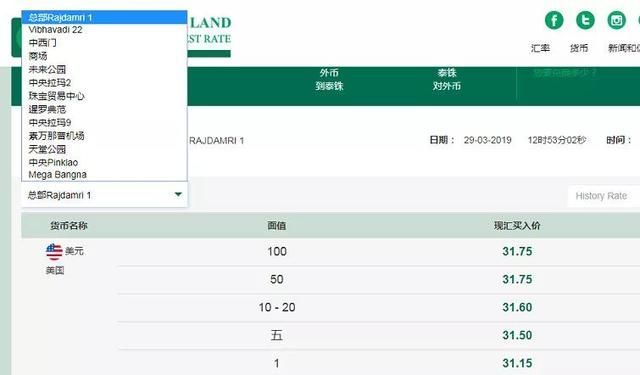The image size is (640, 375).
Task: Collapse branch dropdown with green arrow
Action: click(x=178, y=195)
